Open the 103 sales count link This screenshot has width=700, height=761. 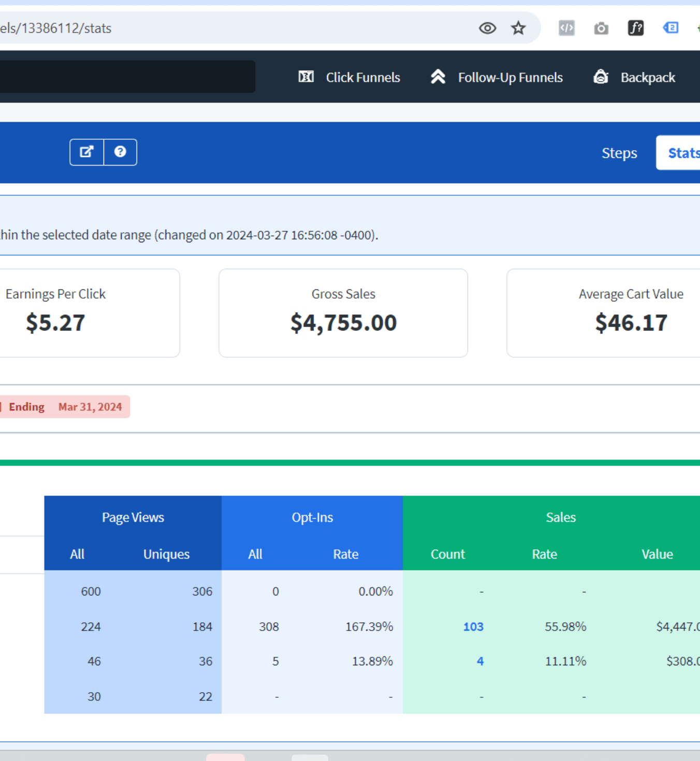(x=473, y=626)
